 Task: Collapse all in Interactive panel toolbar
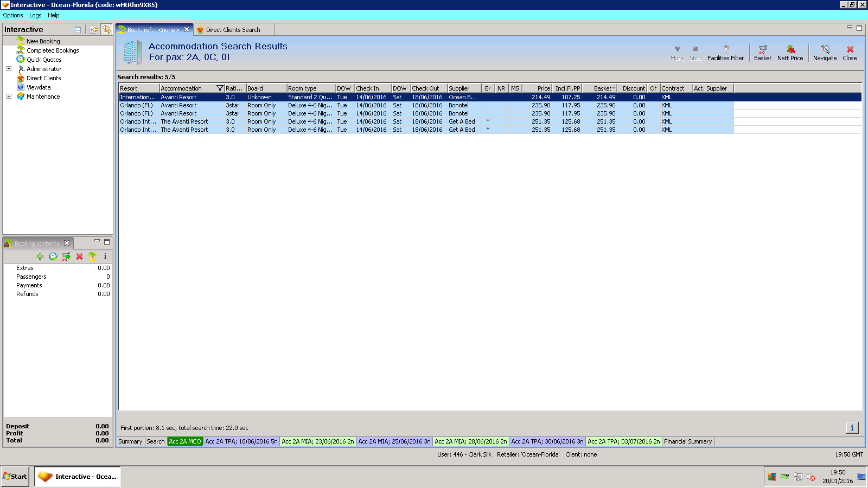click(78, 30)
